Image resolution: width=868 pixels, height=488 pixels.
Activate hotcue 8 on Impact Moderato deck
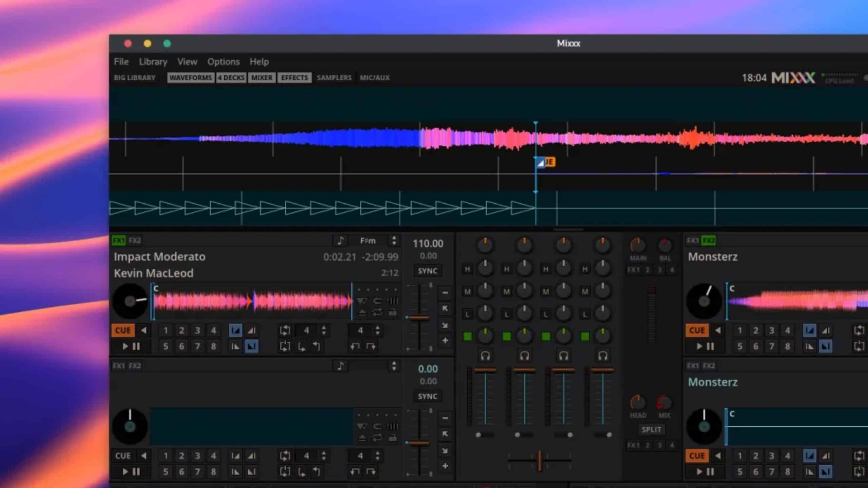click(x=213, y=346)
